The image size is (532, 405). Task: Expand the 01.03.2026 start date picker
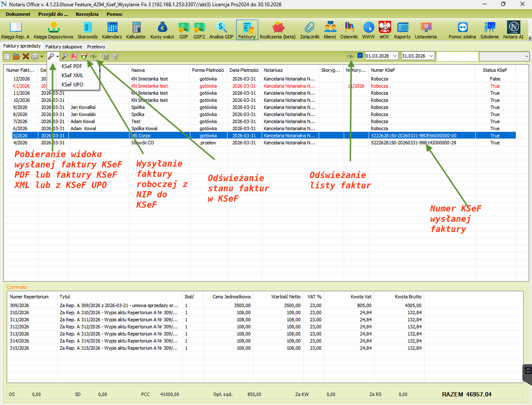(x=394, y=56)
